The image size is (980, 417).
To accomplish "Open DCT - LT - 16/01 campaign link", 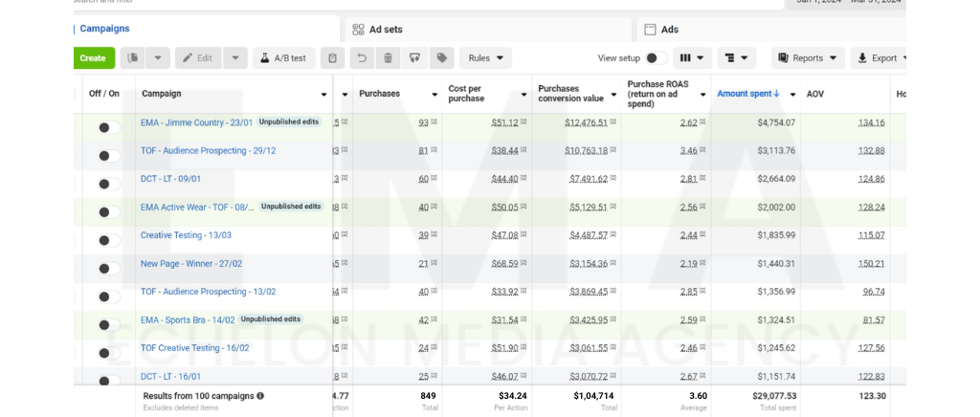I will pos(170,377).
